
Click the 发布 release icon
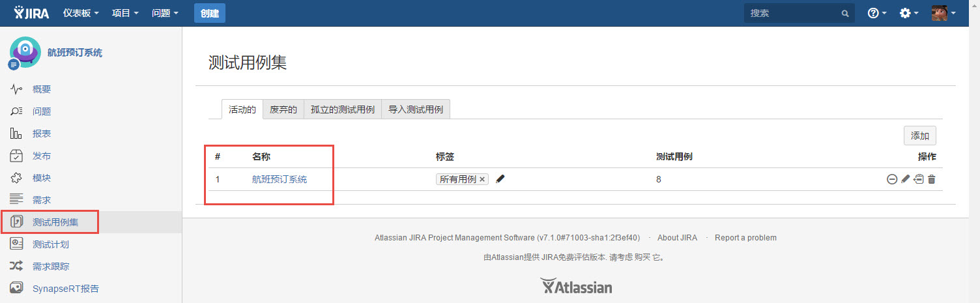click(17, 156)
